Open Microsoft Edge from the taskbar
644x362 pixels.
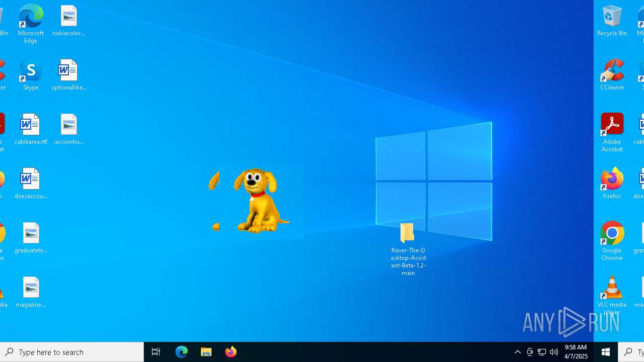[182, 352]
